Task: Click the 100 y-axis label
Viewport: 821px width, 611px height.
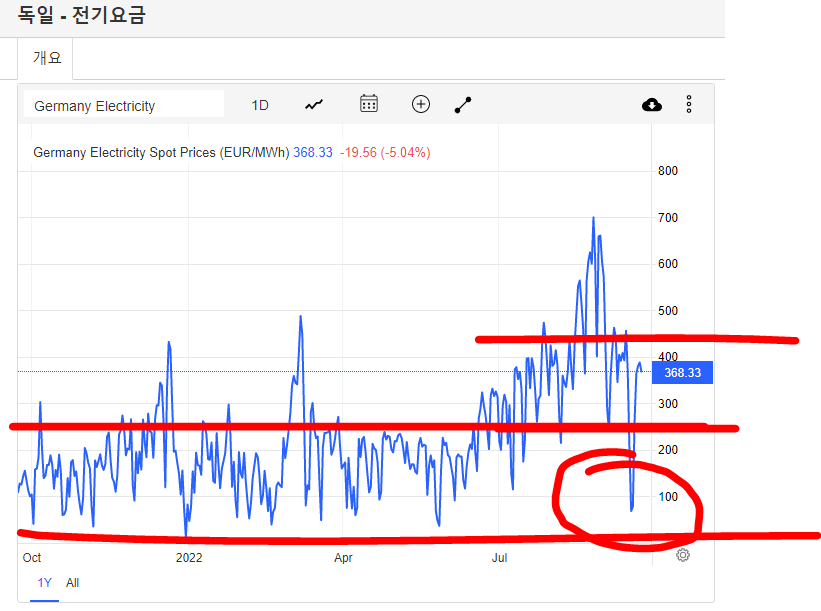Action: point(668,496)
